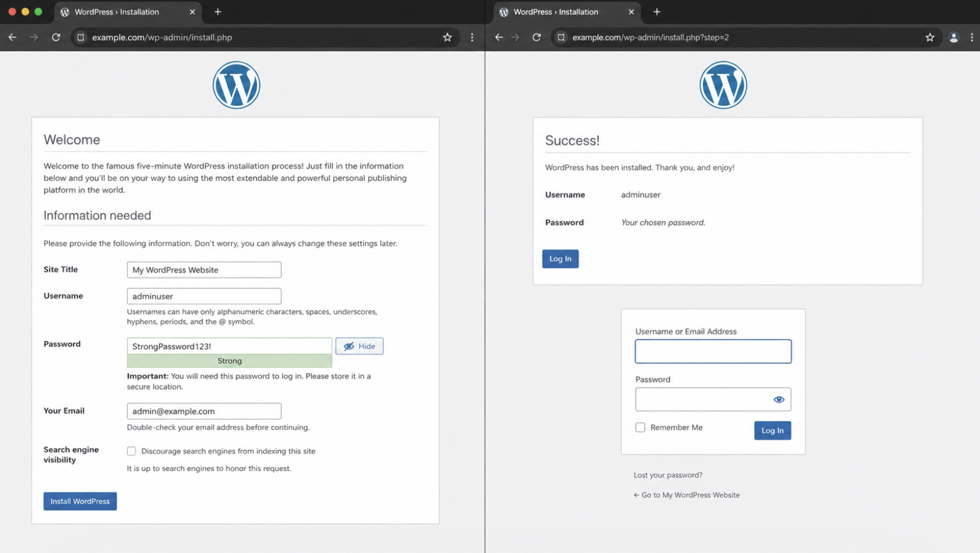
Task: Close the right WordPress Installation tab
Action: coord(631,12)
